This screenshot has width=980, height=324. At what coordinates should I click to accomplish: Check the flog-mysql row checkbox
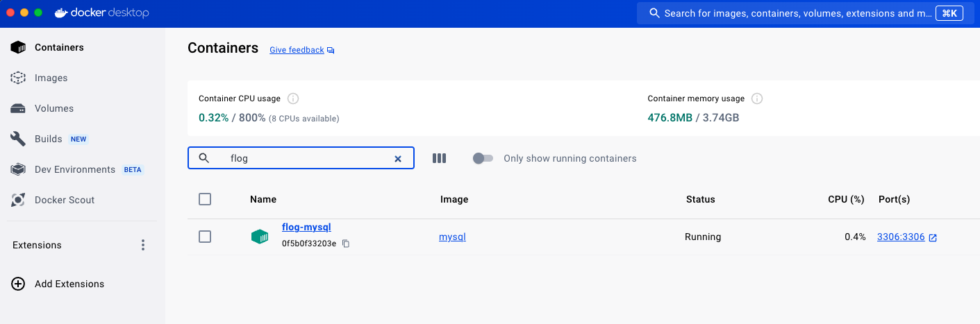coord(205,237)
